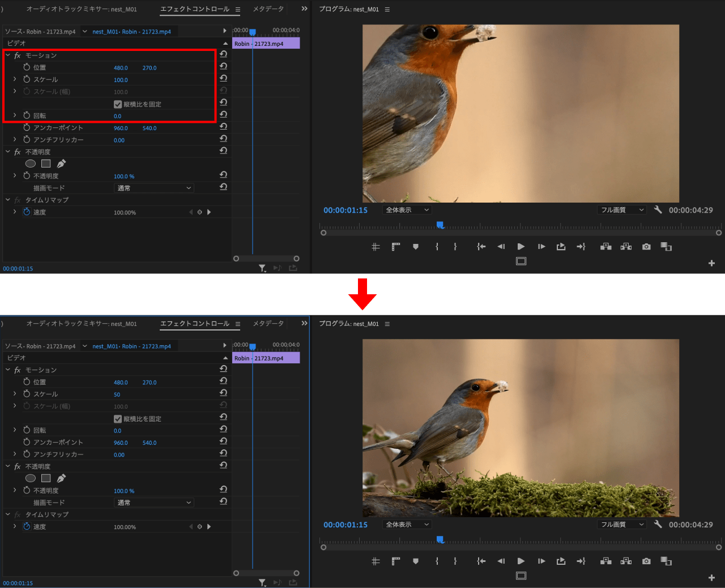
Task: Open フル画質 quality dropdown in upper monitor
Action: (x=621, y=210)
